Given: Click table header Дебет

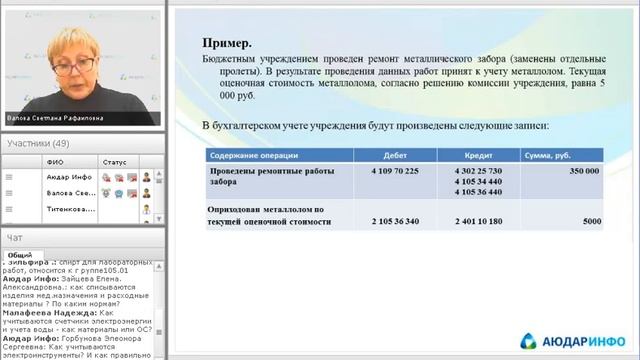Looking at the screenshot, I should point(395,156).
